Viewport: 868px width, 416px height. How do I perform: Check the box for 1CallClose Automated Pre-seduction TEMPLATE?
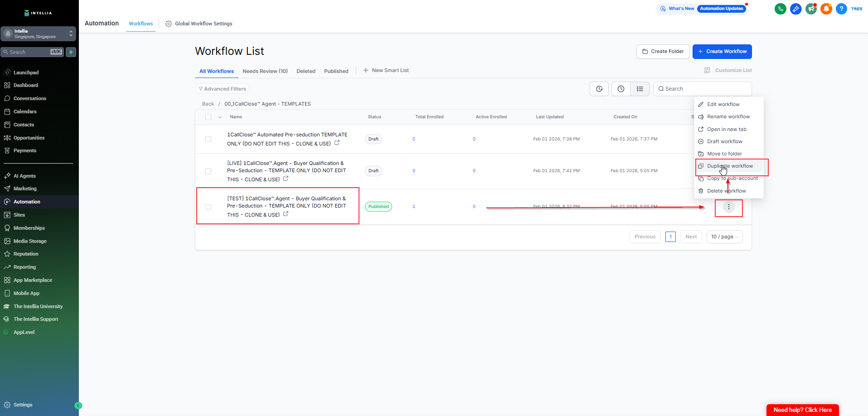click(209, 139)
